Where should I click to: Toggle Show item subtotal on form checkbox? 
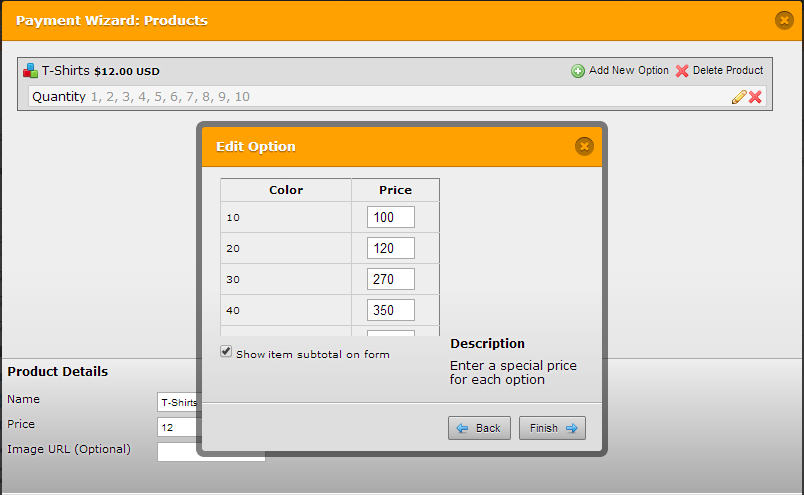point(226,352)
